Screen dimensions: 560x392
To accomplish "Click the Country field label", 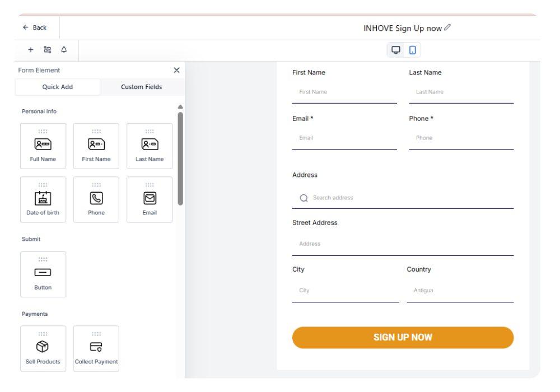I will pos(419,269).
